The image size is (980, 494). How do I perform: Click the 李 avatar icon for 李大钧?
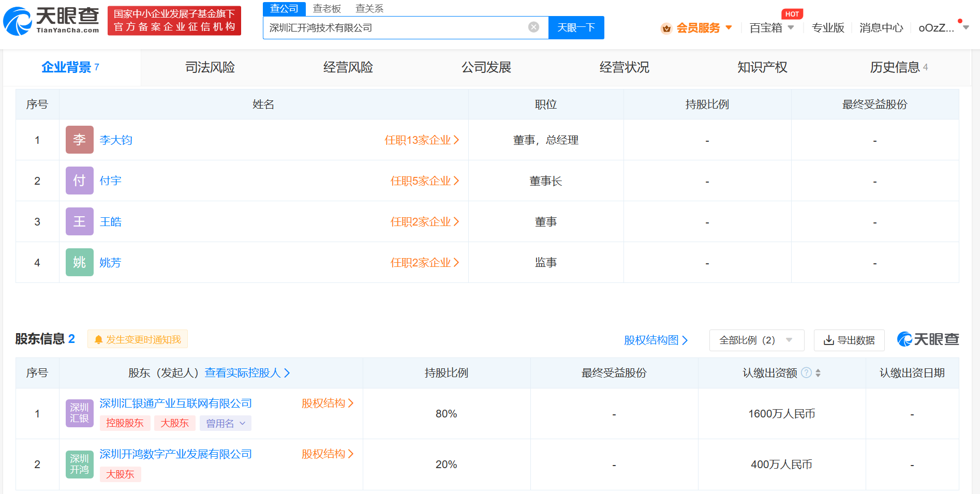(x=79, y=140)
